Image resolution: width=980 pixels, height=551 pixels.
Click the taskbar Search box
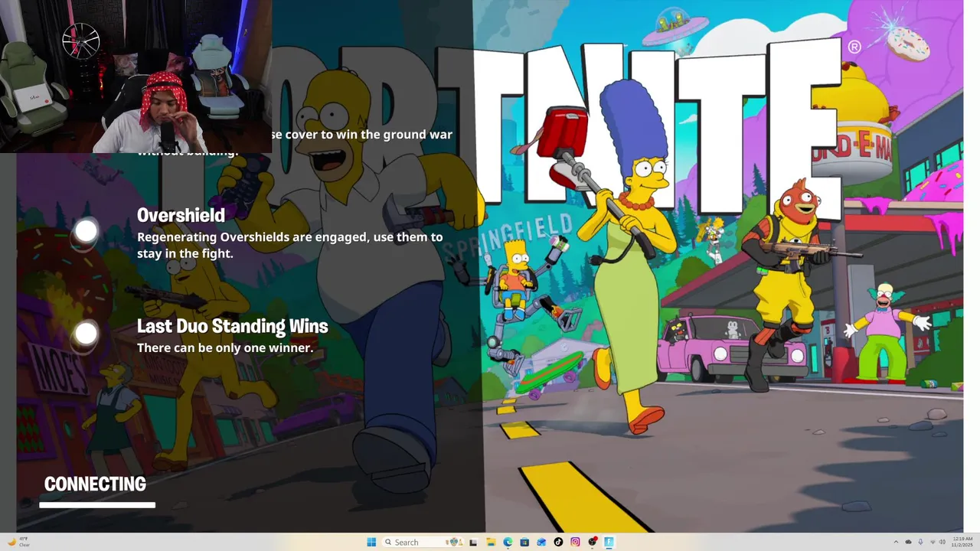click(423, 542)
